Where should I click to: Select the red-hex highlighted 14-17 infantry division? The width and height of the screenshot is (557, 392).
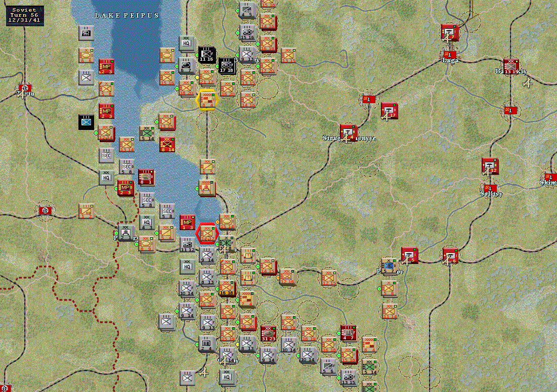click(x=207, y=233)
